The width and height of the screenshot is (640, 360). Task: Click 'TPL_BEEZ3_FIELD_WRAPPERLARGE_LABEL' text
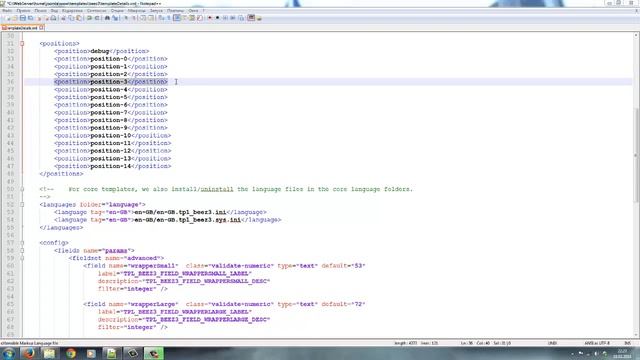pos(186,312)
